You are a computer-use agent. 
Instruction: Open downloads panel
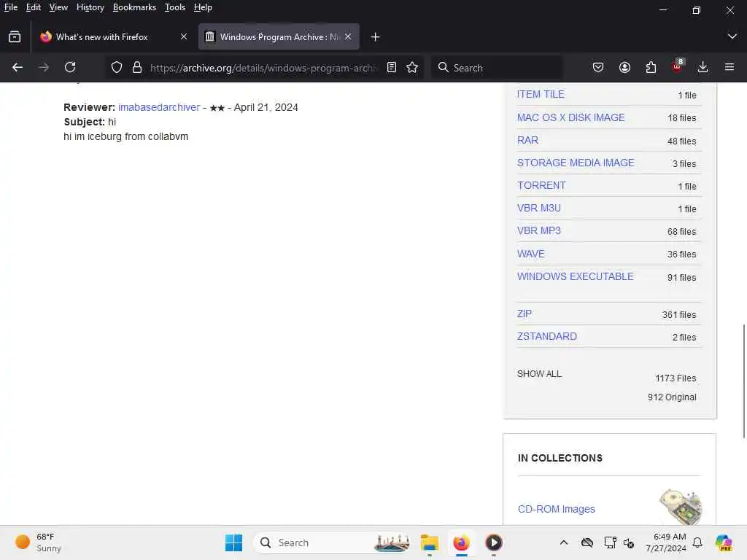point(703,68)
